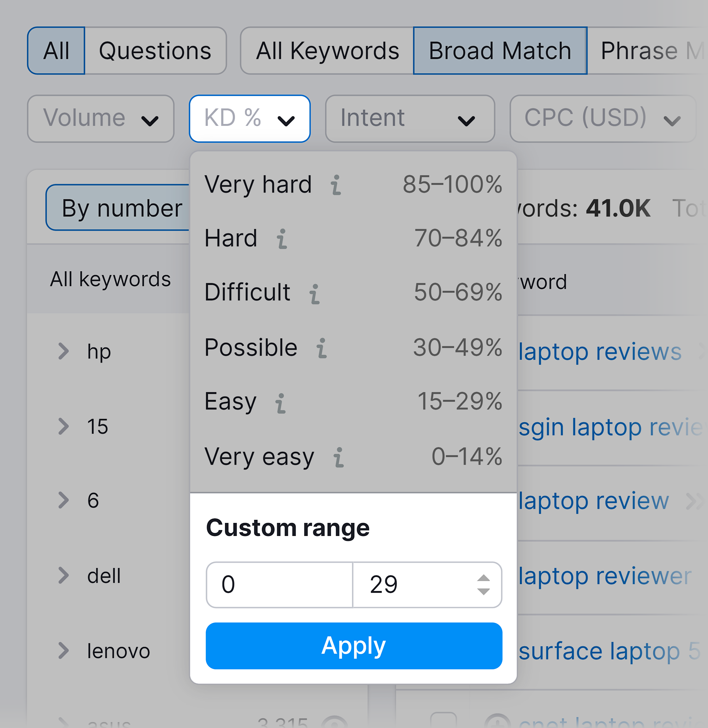The height and width of the screenshot is (728, 708).
Task: Open the Intent filter dropdown
Action: click(410, 118)
